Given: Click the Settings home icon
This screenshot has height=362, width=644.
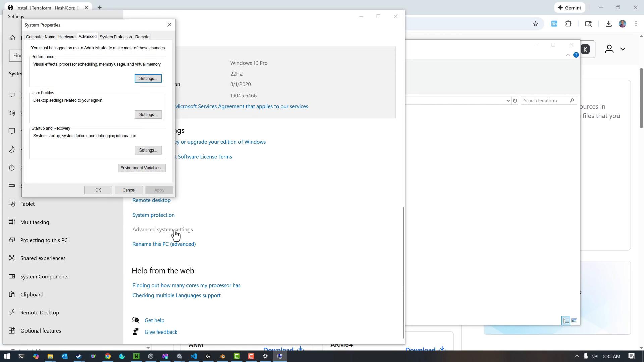Looking at the screenshot, I should point(12,38).
